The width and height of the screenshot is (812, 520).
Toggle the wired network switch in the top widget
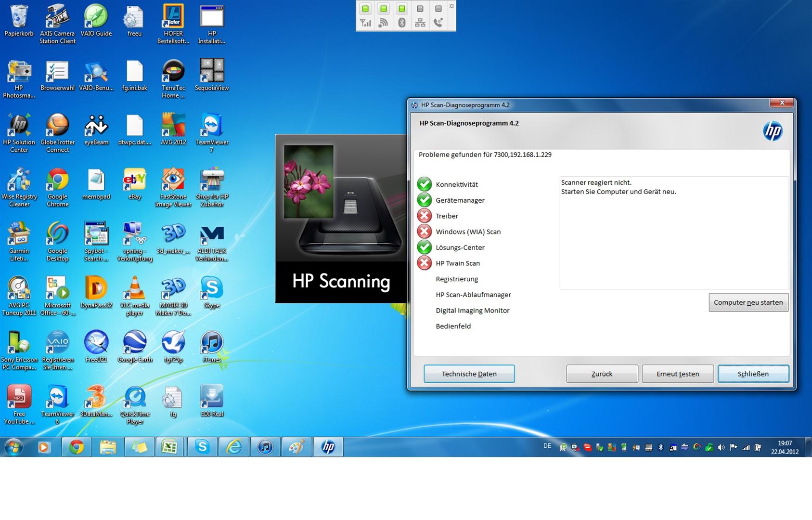(420, 9)
